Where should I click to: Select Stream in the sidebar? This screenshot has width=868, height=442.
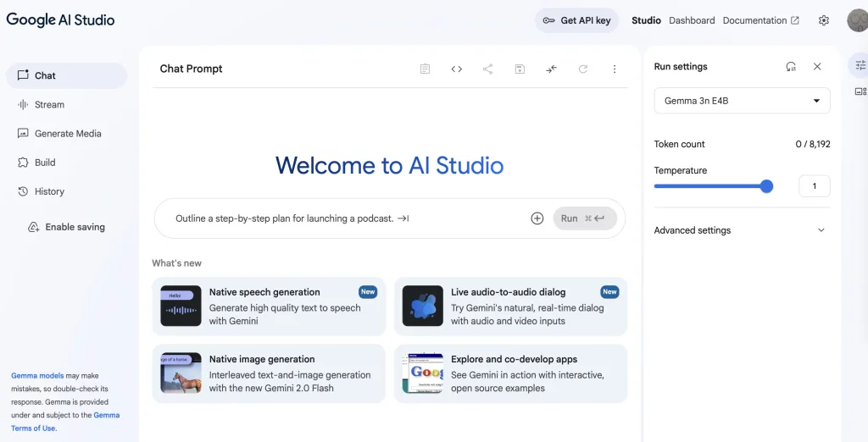66,104
